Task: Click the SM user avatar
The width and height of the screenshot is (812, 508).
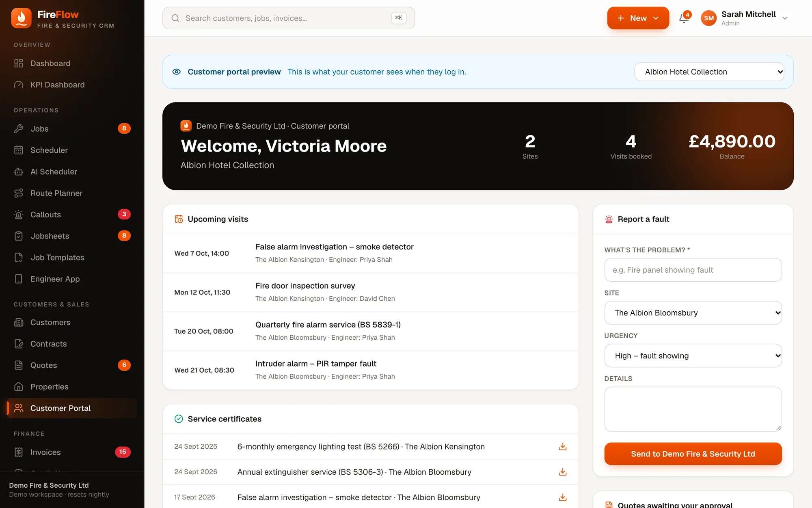Action: coord(709,18)
